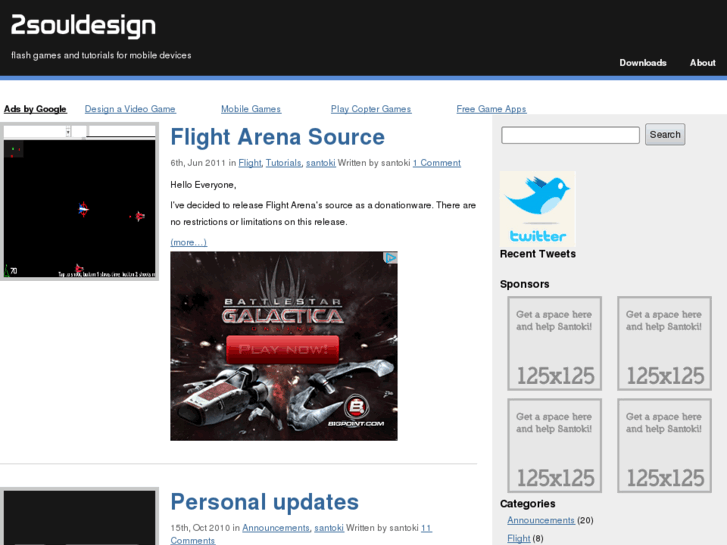Open the Design a Video Game ad link

(130, 109)
